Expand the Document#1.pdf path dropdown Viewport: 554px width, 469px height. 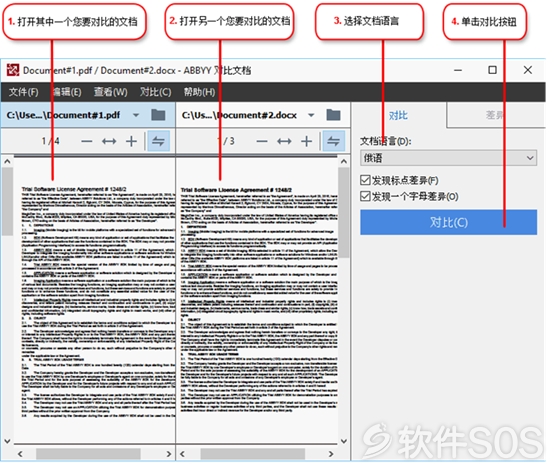point(136,115)
